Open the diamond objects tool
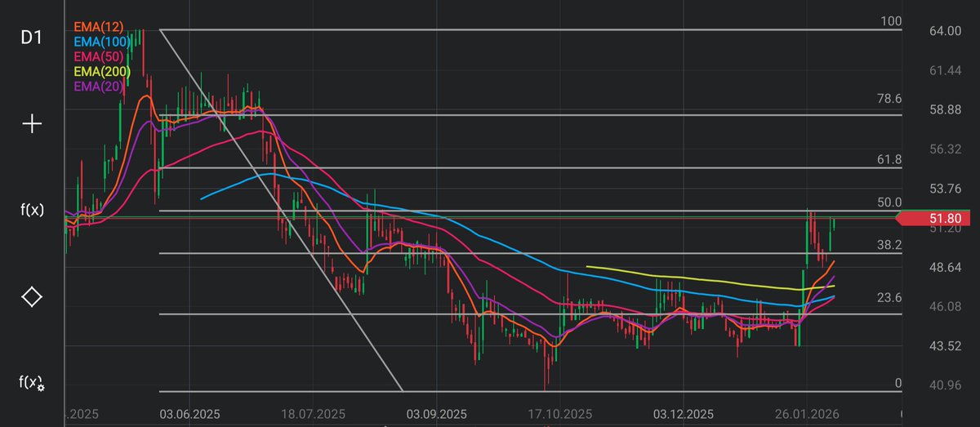This screenshot has width=980, height=427. (x=31, y=296)
